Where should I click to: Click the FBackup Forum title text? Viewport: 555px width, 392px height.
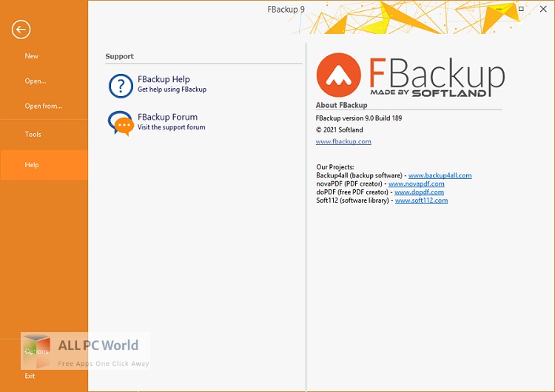coord(167,117)
